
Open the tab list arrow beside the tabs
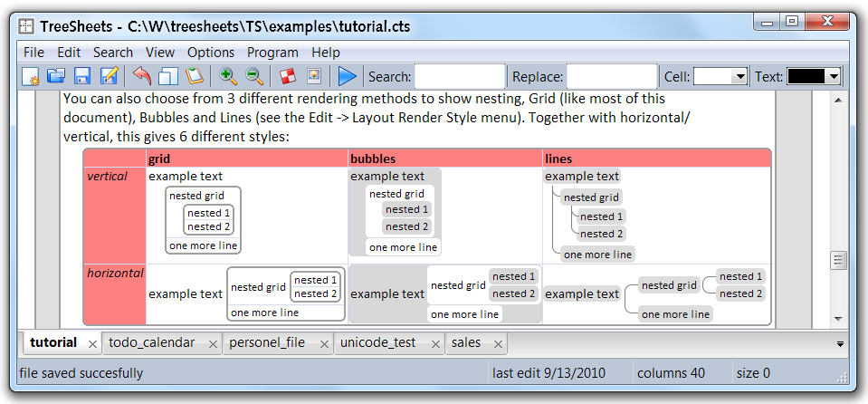(x=839, y=344)
